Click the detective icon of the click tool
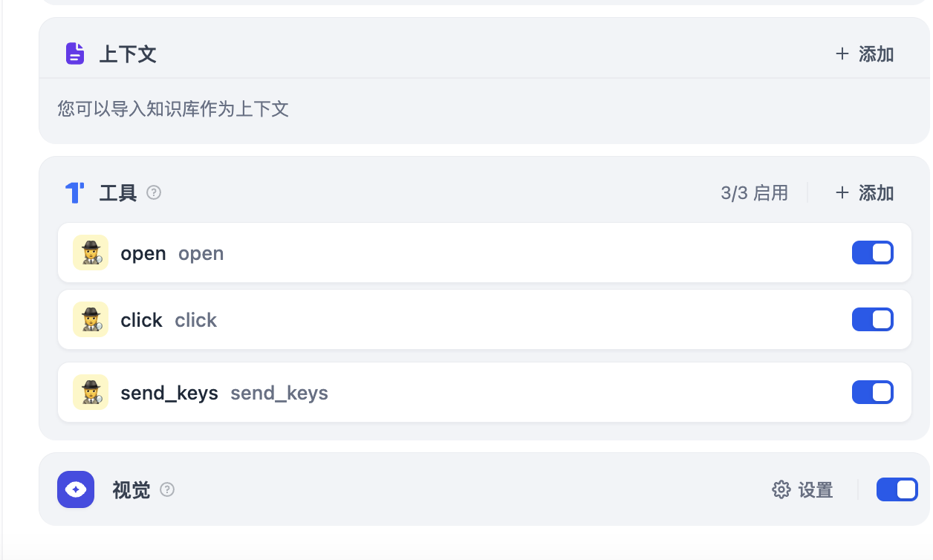The image size is (933, 560). (91, 319)
